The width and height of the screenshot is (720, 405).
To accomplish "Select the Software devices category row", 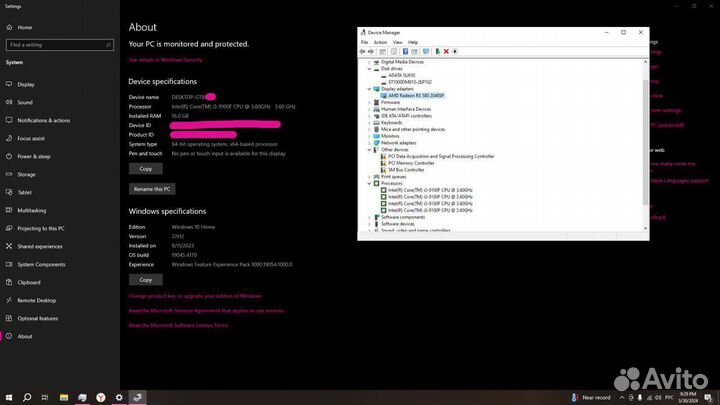I will [397, 224].
